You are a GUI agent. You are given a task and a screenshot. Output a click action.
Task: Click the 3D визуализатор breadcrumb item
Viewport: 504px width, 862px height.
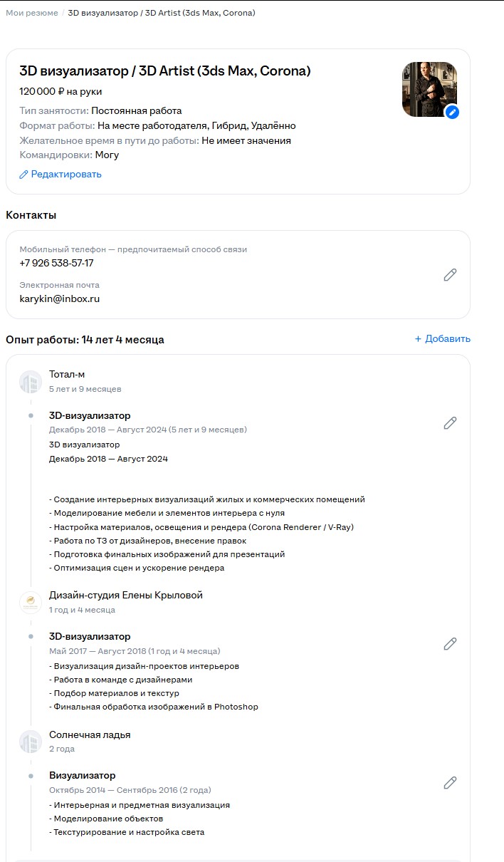[161, 13]
